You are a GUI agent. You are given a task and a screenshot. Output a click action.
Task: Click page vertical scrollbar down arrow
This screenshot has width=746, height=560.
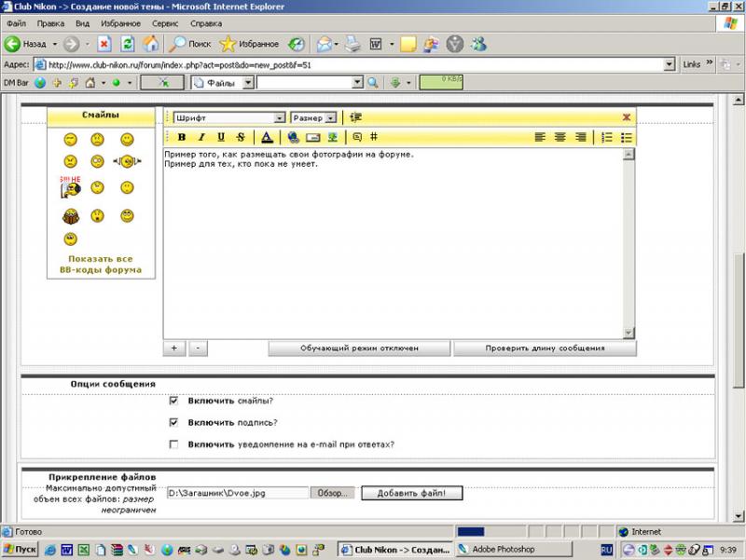click(x=738, y=516)
